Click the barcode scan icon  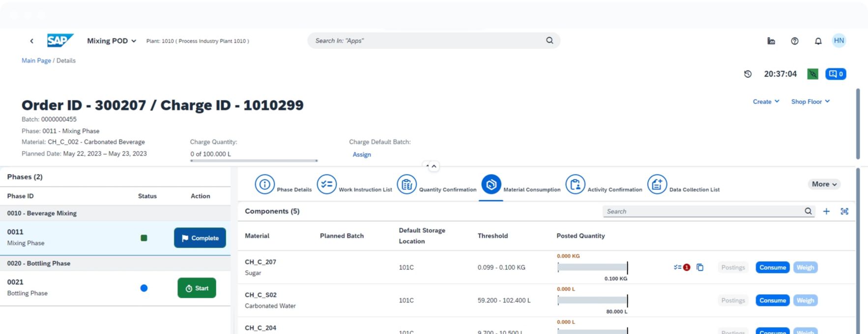point(844,211)
